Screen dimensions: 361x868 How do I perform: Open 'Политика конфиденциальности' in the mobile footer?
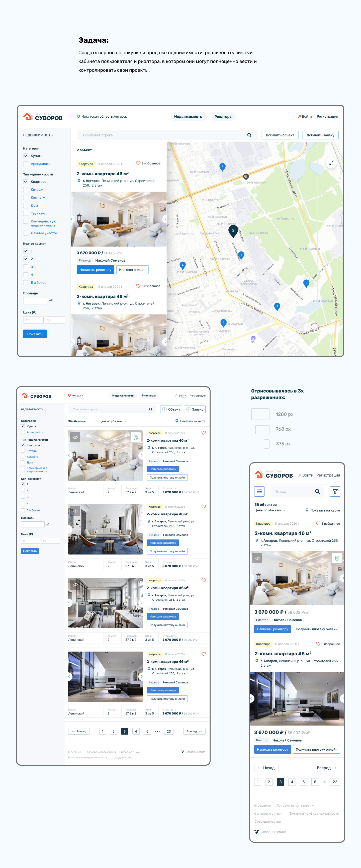[314, 813]
